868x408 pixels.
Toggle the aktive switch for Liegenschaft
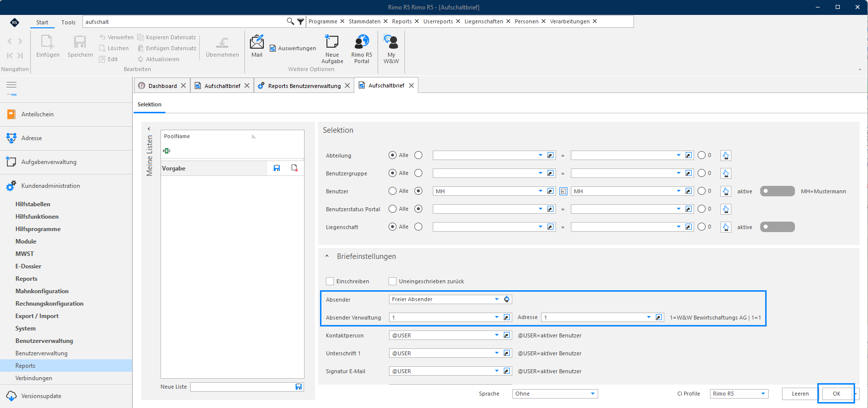[778, 227]
